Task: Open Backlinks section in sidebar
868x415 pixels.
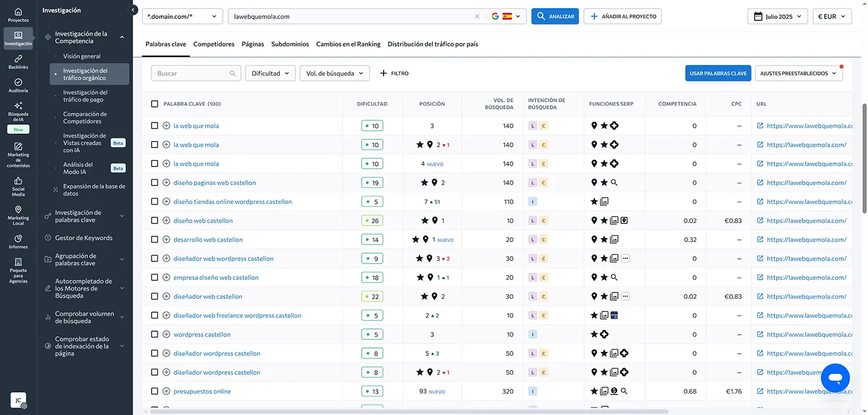Action: pos(18,61)
